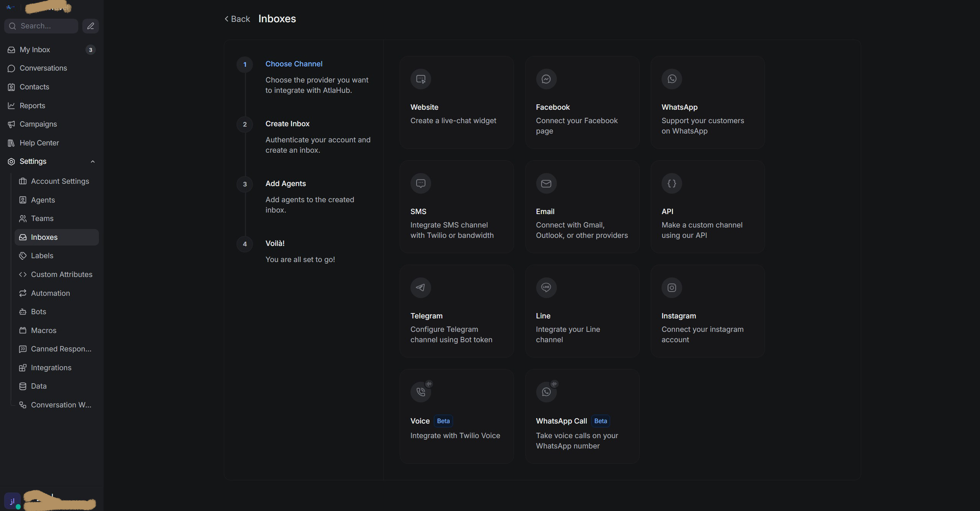Choose the Facebook channel title
Viewport: 980px width, 511px height.
pyautogui.click(x=553, y=107)
